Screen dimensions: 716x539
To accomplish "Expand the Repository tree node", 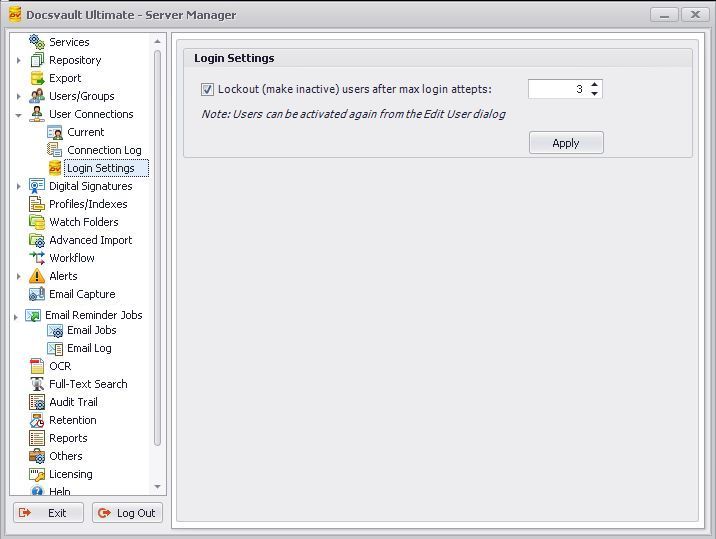I will tap(18, 60).
